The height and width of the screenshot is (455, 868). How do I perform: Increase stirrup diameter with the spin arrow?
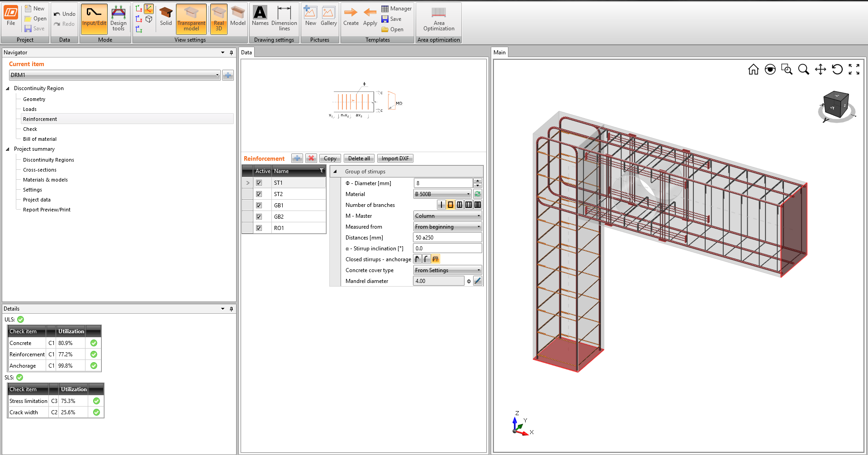tap(478, 181)
